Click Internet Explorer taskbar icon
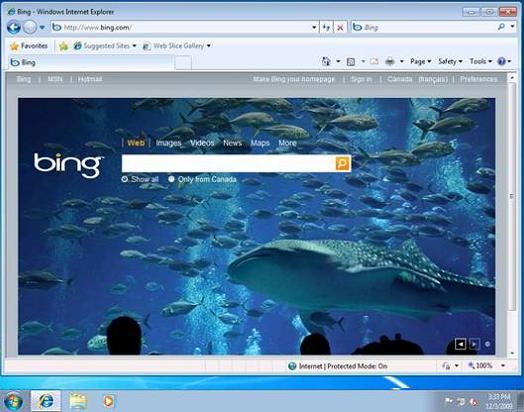Image resolution: width=524 pixels, height=412 pixels. [46, 401]
